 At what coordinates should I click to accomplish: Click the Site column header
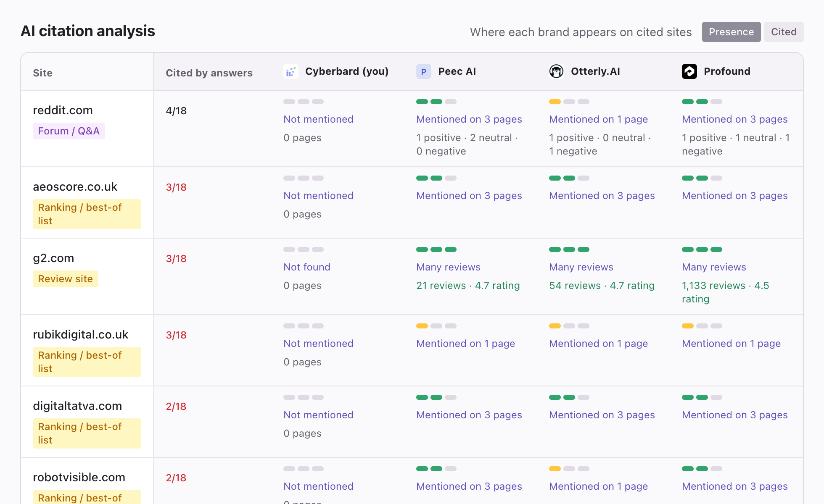pyautogui.click(x=43, y=73)
